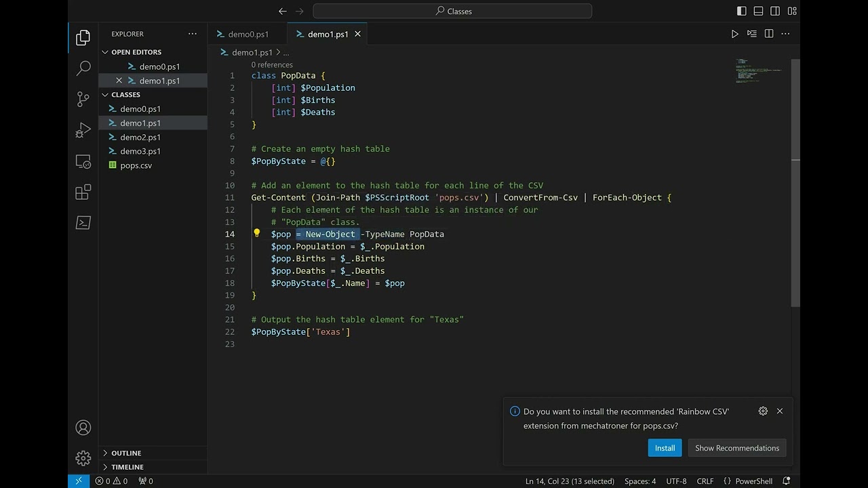Open Remote Explorer view
This screenshot has width=868, height=488.
tap(83, 161)
